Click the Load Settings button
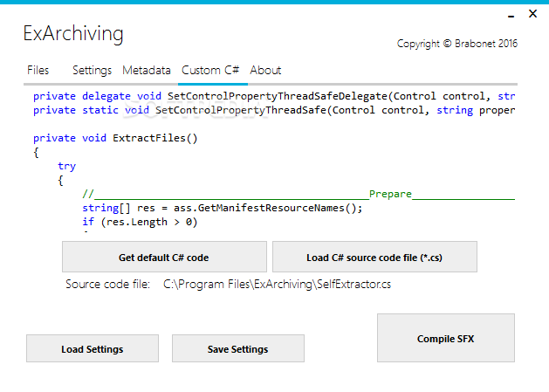 click(93, 348)
